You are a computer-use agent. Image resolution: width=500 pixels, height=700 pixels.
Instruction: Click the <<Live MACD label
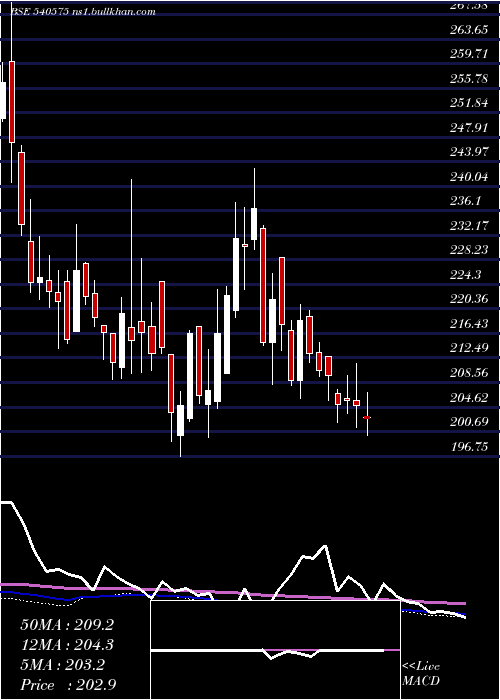[421, 673]
